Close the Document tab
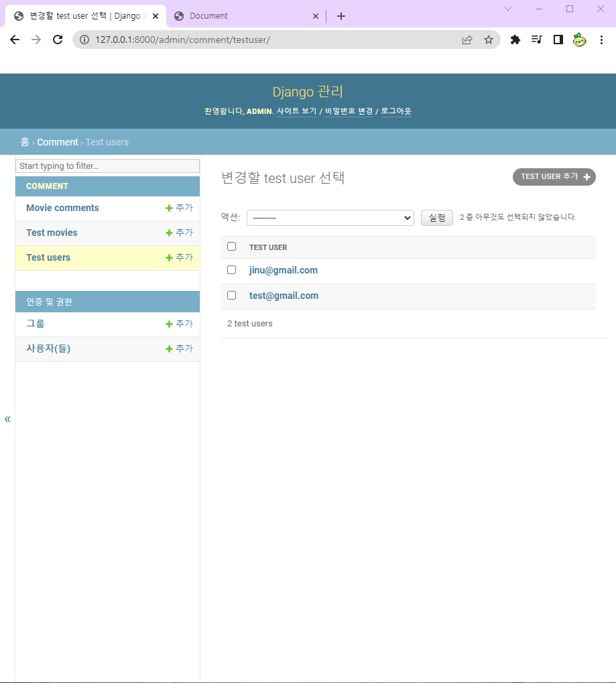Screen dimensions: 616x683 [x=316, y=16]
